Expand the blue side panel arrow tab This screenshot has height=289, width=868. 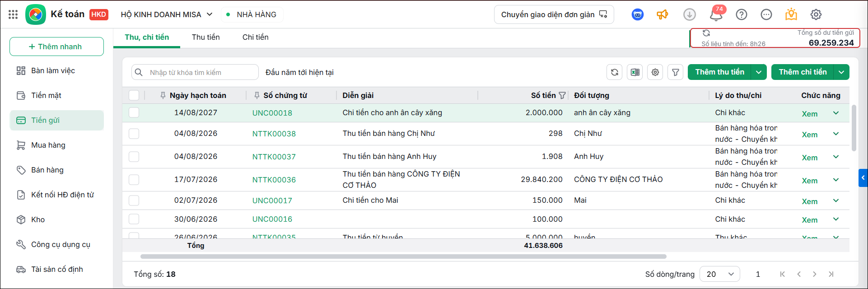click(x=863, y=178)
